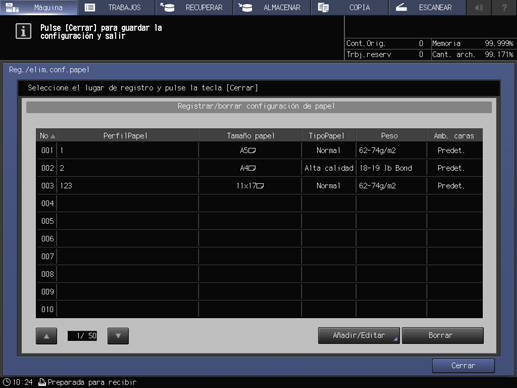Click the previous page up arrow
This screenshot has height=388, width=517.
pos(46,336)
